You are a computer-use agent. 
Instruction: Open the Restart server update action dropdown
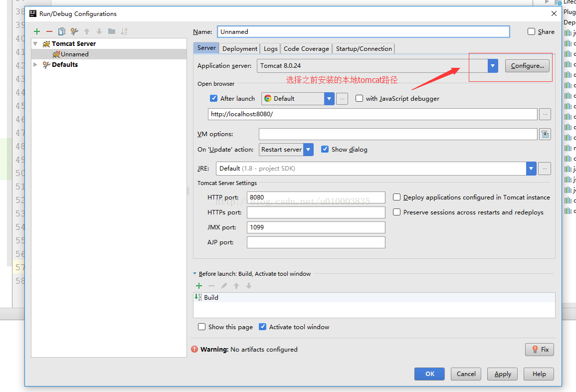point(308,150)
